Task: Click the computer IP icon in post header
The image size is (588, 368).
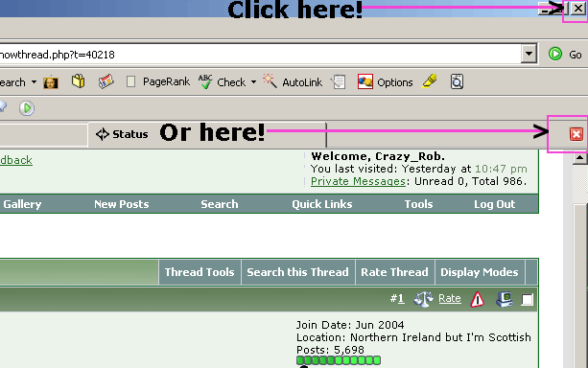Action: tap(505, 299)
